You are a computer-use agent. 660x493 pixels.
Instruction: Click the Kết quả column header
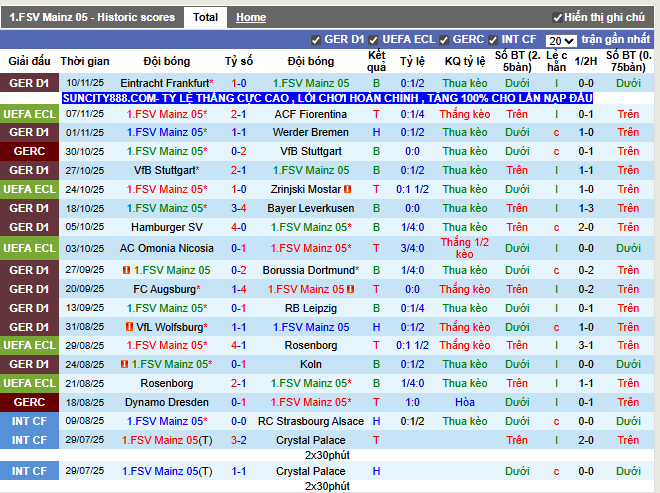[x=376, y=61]
